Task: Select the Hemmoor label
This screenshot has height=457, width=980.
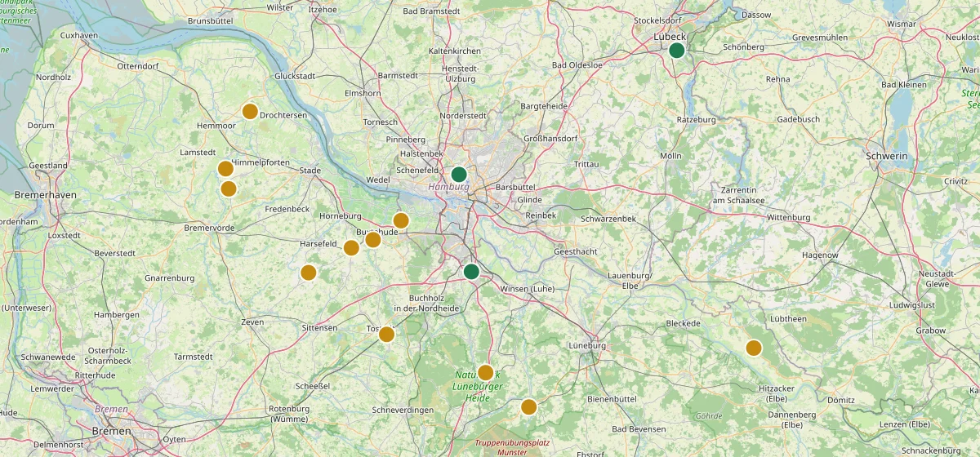Action: (x=216, y=126)
